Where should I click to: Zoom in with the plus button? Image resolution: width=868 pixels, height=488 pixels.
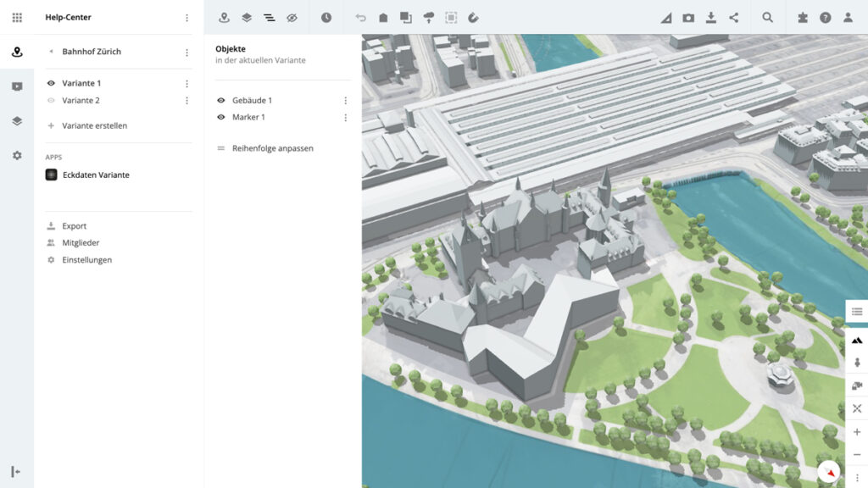pos(857,432)
